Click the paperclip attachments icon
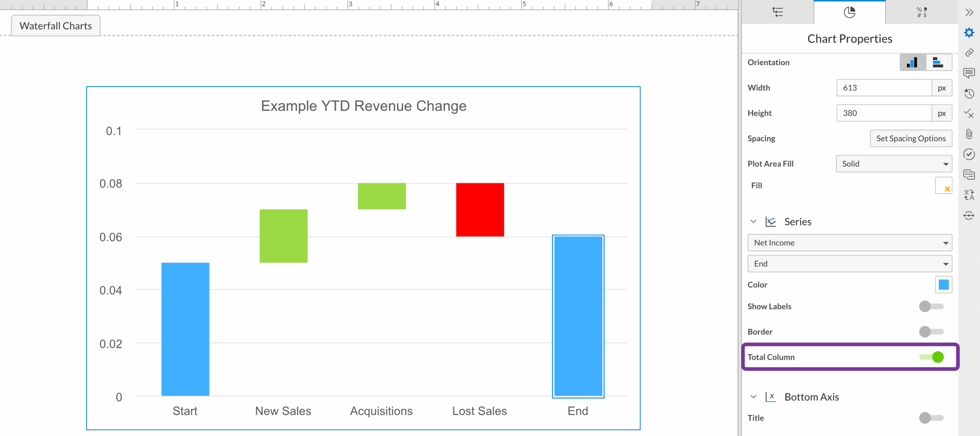Viewport: 980px width, 436px height. click(x=969, y=134)
